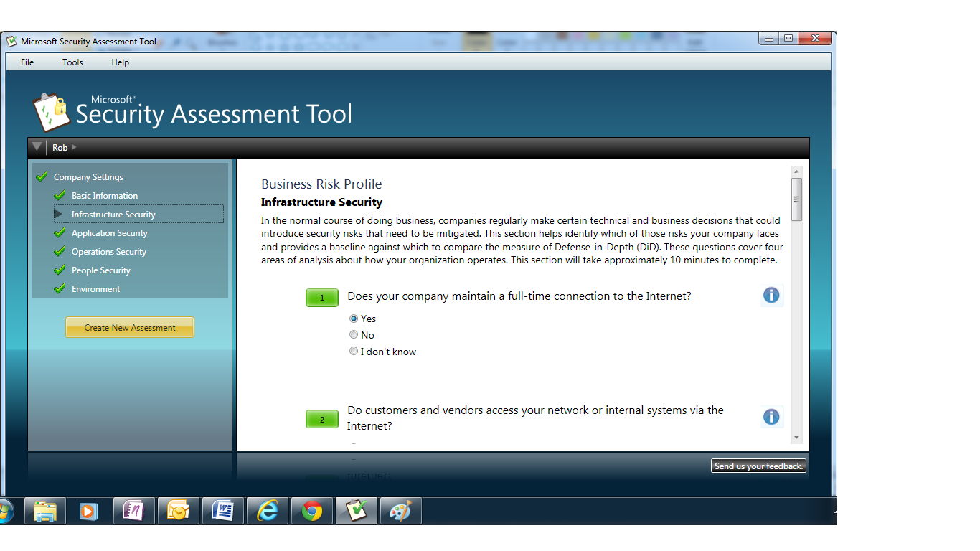Expand the arrow right of Rob
Viewport: 980px width, 551px height.
coord(74,147)
